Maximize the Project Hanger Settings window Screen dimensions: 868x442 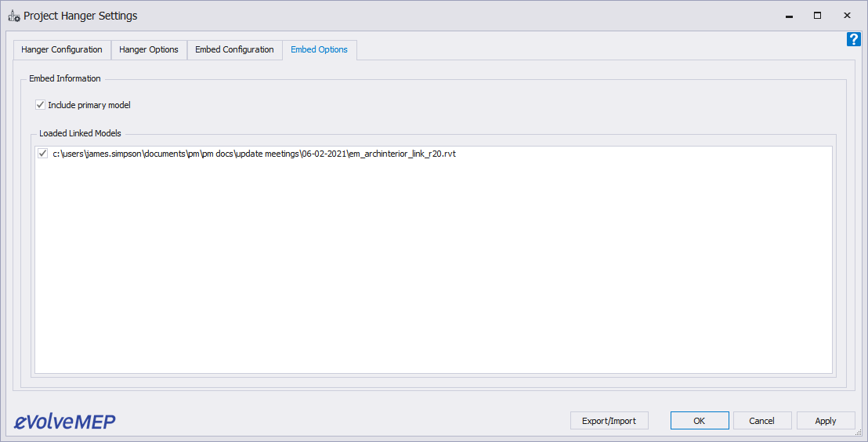pos(818,16)
